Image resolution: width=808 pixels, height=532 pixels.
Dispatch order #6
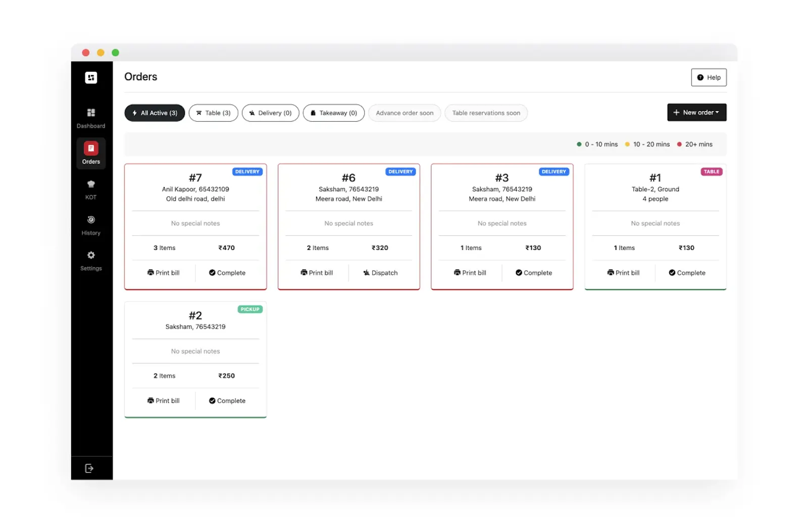(380, 273)
